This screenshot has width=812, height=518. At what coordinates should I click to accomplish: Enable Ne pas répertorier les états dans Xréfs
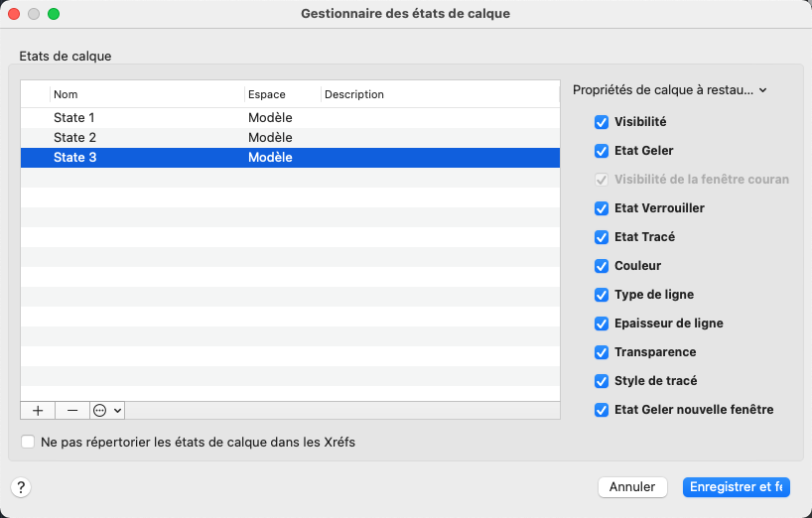[x=28, y=442]
